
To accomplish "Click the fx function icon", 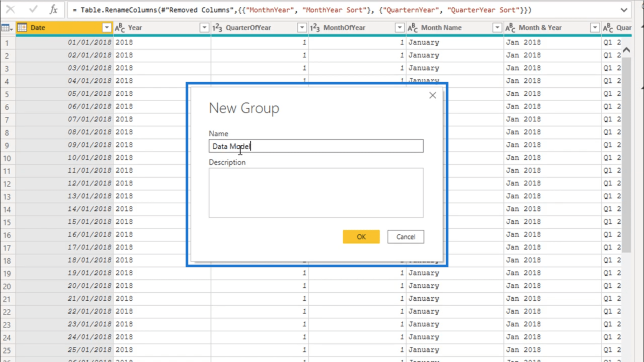I will (54, 9).
